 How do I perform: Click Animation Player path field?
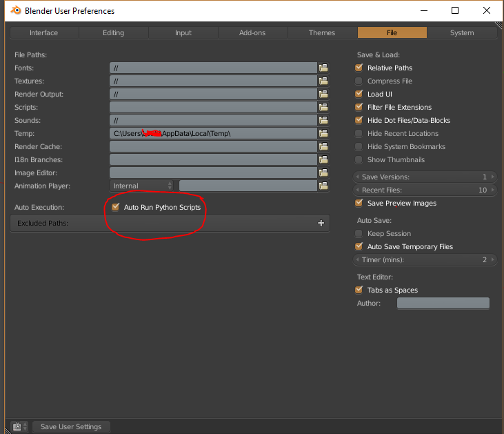click(x=248, y=186)
